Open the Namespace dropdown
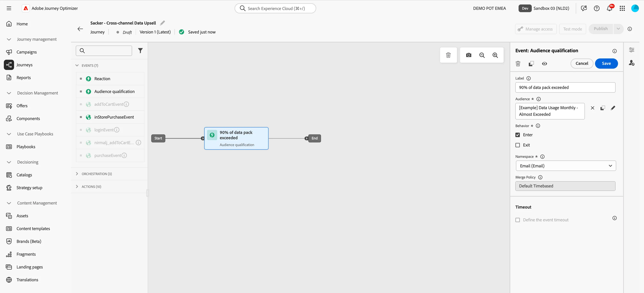Image resolution: width=644 pixels, height=293 pixels. 566,166
